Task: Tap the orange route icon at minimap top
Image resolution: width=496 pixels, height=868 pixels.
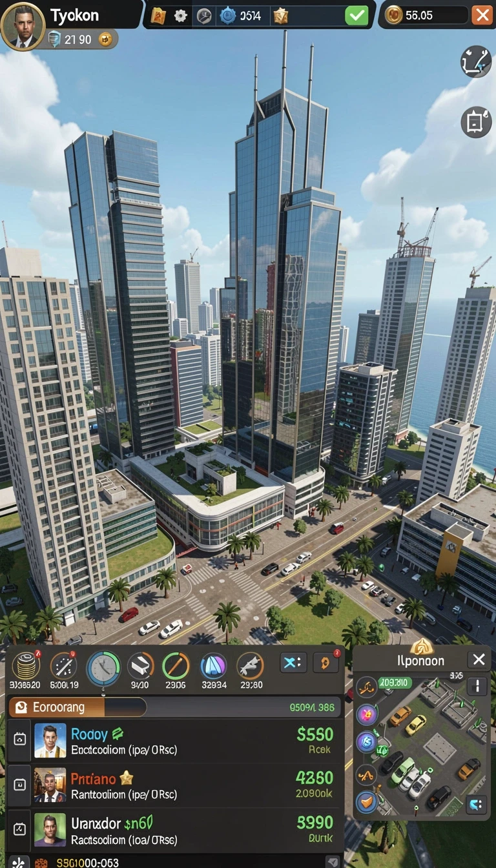Action: pyautogui.click(x=367, y=687)
